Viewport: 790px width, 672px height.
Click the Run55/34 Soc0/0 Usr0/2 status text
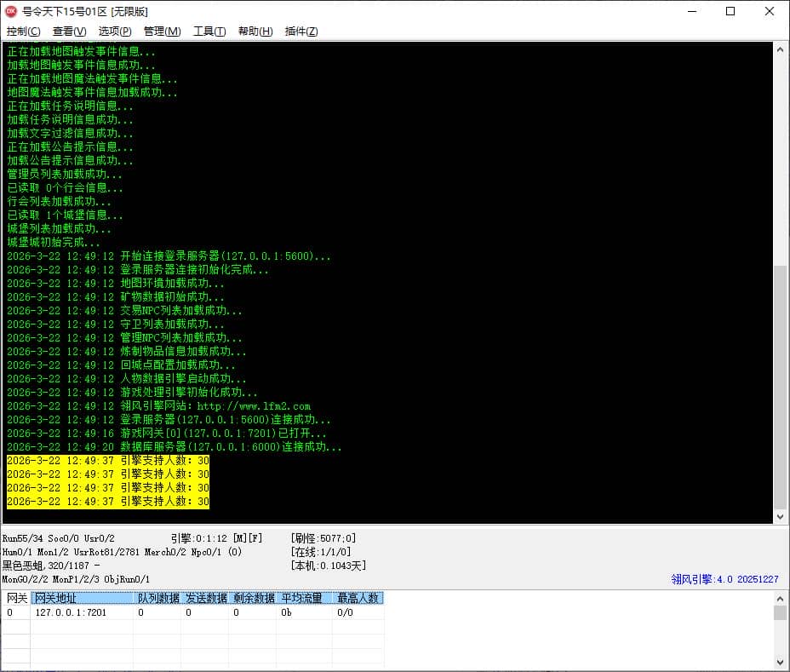[x=59, y=538]
